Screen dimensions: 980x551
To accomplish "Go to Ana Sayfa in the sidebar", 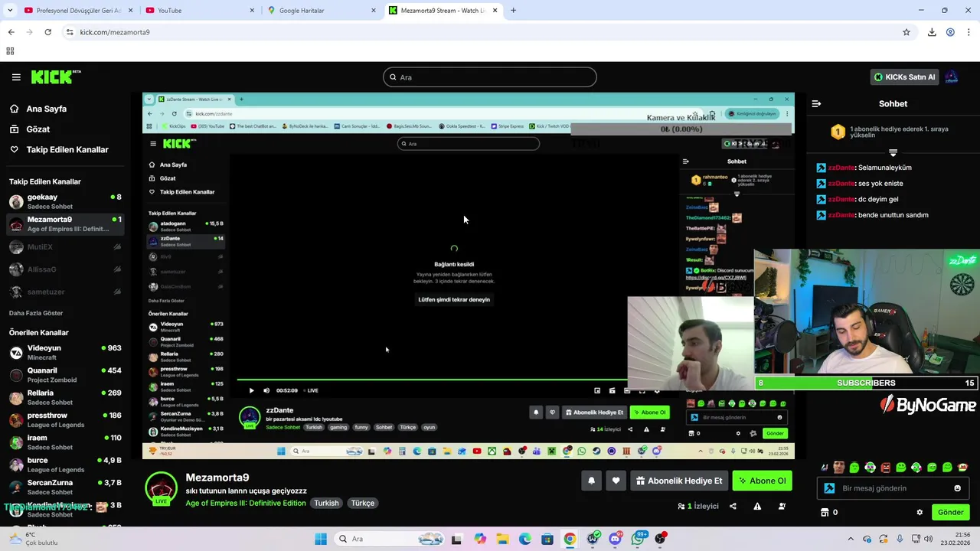I will (46, 109).
